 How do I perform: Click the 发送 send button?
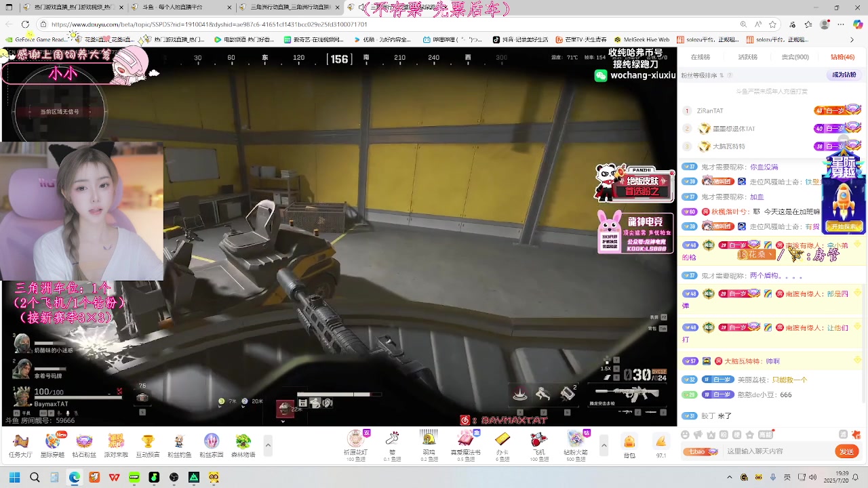click(847, 451)
